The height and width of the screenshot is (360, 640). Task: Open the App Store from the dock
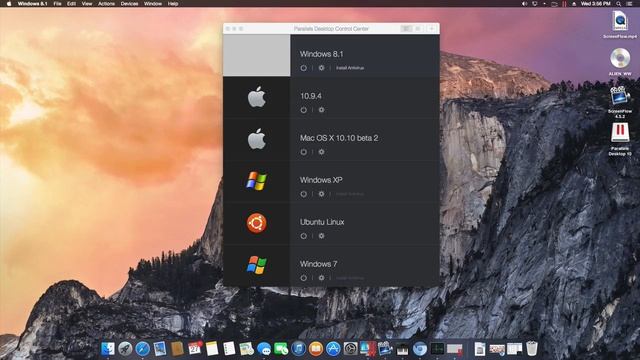tap(333, 349)
